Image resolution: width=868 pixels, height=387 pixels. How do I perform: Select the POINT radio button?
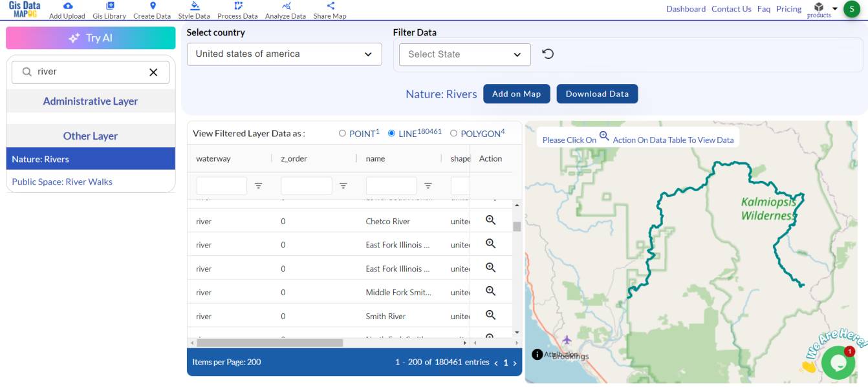tap(343, 132)
